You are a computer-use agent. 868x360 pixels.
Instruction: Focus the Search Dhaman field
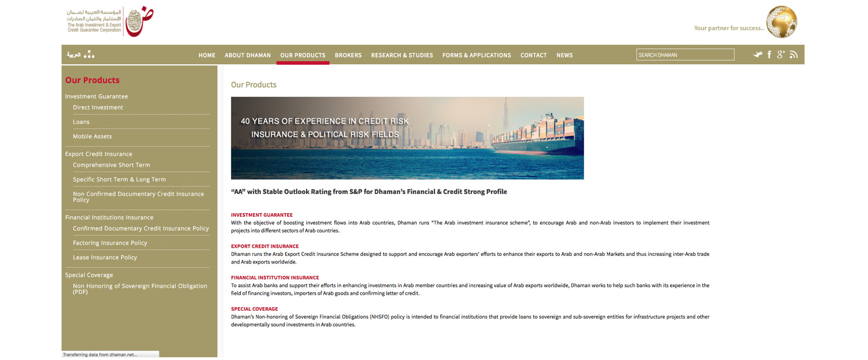click(x=685, y=55)
